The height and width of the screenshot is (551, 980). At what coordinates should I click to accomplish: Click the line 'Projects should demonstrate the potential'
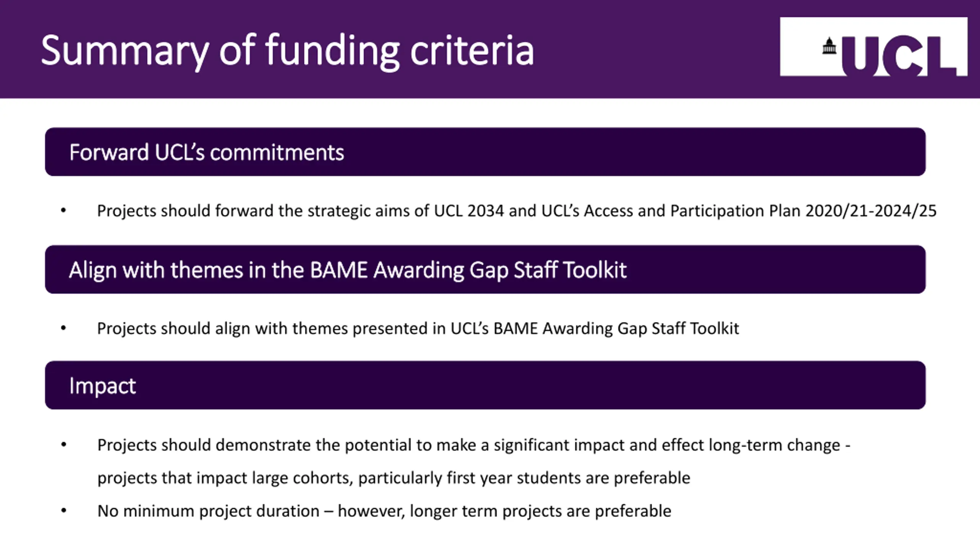pyautogui.click(x=474, y=445)
